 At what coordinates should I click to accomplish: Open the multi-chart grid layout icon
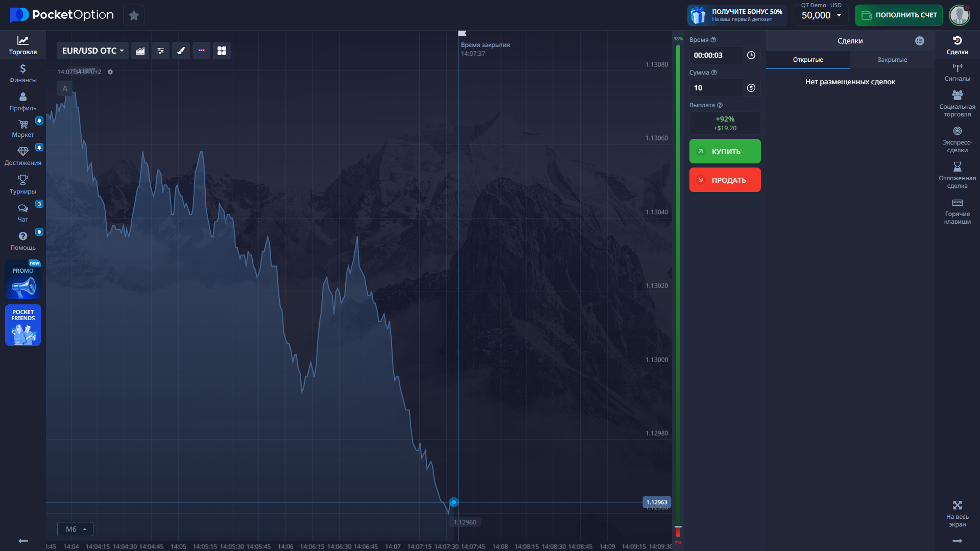coord(222,51)
